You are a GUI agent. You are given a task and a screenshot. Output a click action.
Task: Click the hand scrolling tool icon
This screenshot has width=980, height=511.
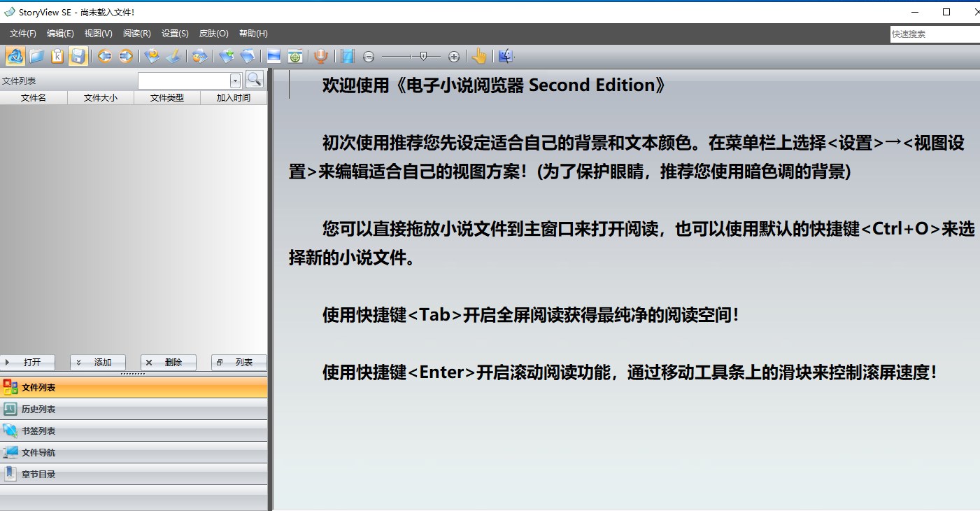[479, 56]
